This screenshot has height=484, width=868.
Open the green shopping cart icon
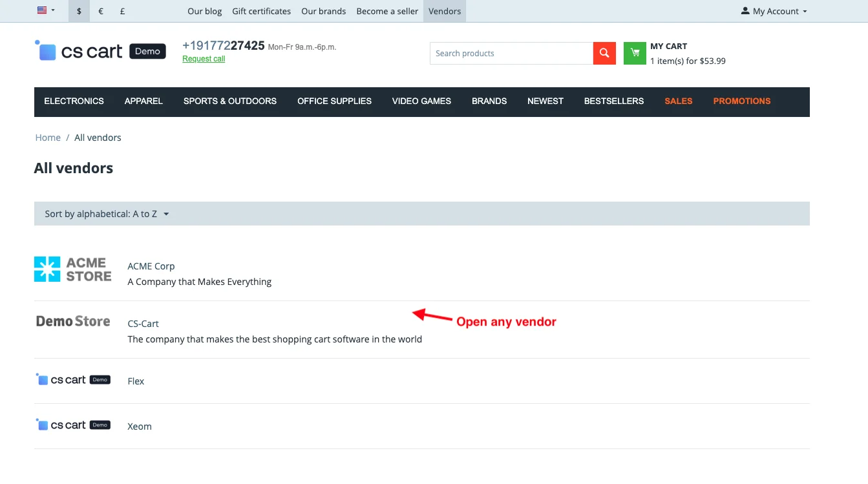pos(635,54)
